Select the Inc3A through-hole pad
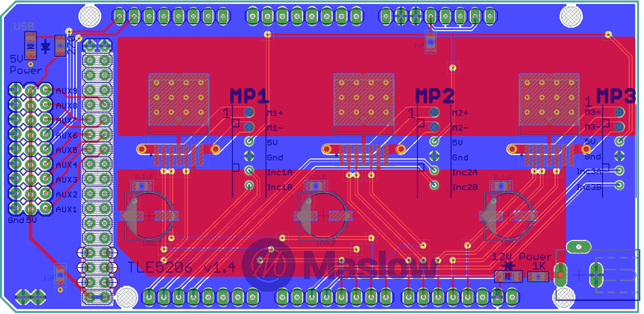644x314 pixels. point(619,171)
